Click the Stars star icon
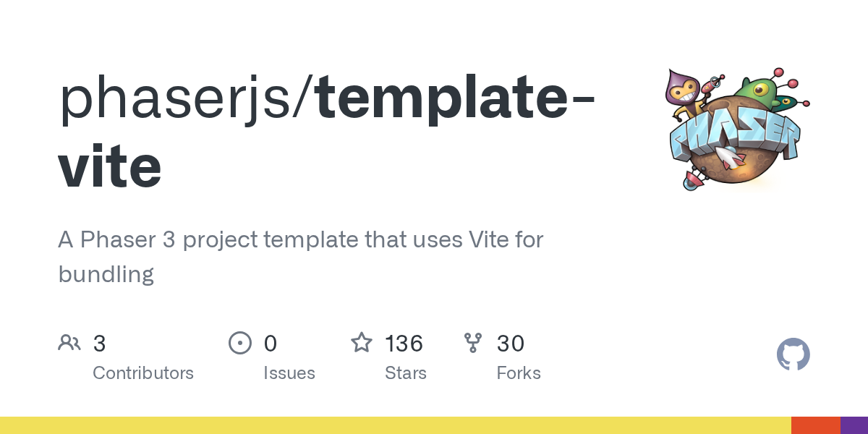 (362, 342)
